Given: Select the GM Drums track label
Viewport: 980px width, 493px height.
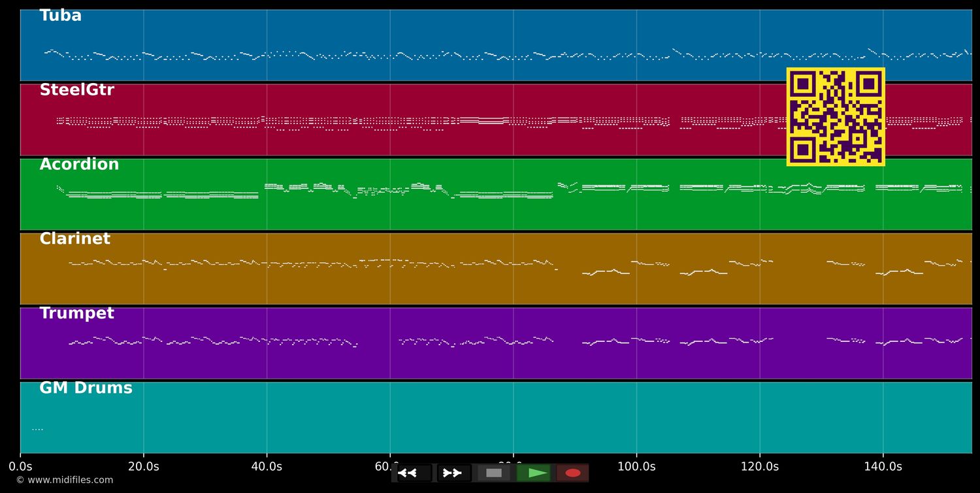Looking at the screenshot, I should [86, 388].
